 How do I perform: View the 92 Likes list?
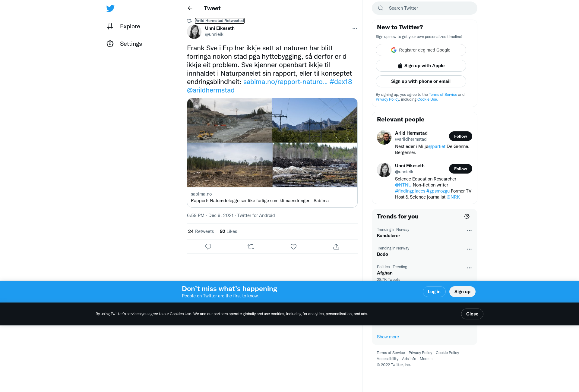228,231
